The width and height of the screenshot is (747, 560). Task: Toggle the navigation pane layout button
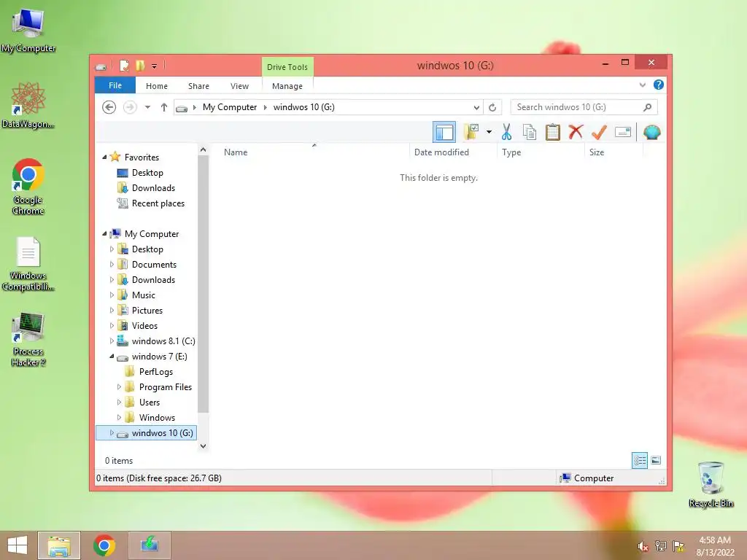click(444, 132)
